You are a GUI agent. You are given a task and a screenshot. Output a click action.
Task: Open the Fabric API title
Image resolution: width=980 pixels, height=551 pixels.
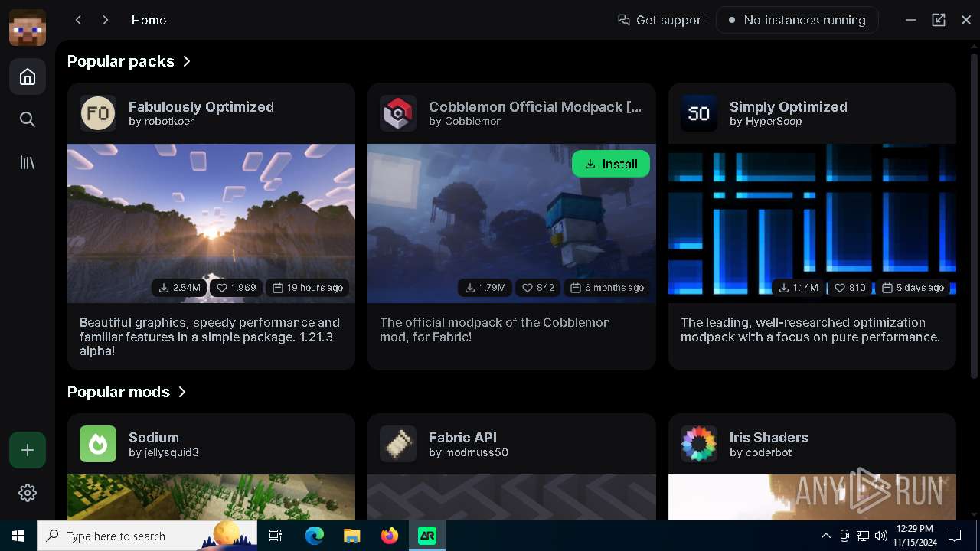(462, 437)
